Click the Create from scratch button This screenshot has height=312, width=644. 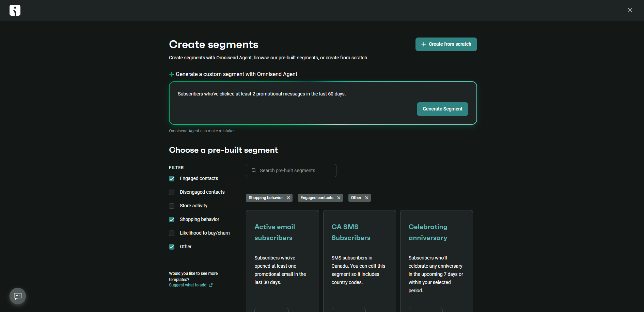click(x=446, y=44)
